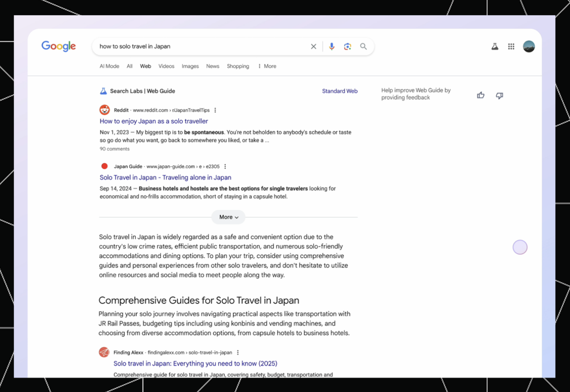Open 'Solo Travel in Japan - Traveling alone' link
570x392 pixels.
point(165,177)
